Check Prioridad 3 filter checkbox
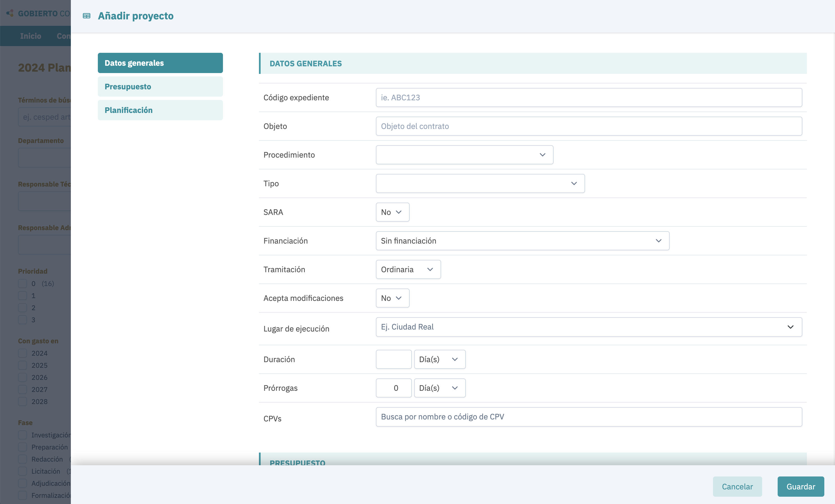This screenshot has width=835, height=504. pyautogui.click(x=23, y=320)
